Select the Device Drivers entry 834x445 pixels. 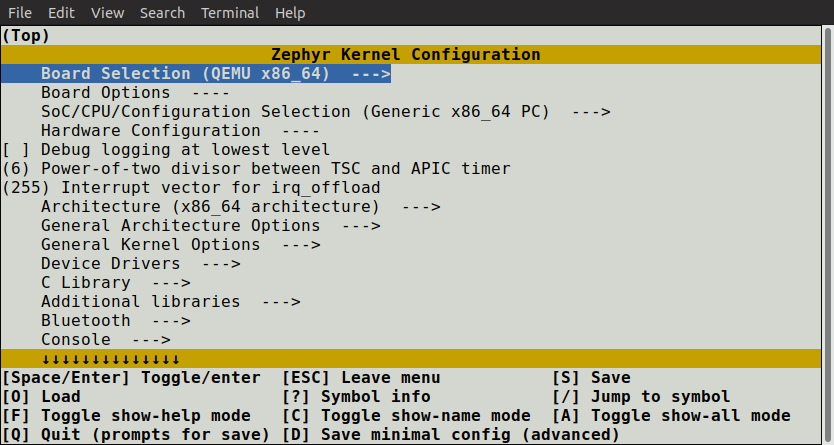point(140,264)
